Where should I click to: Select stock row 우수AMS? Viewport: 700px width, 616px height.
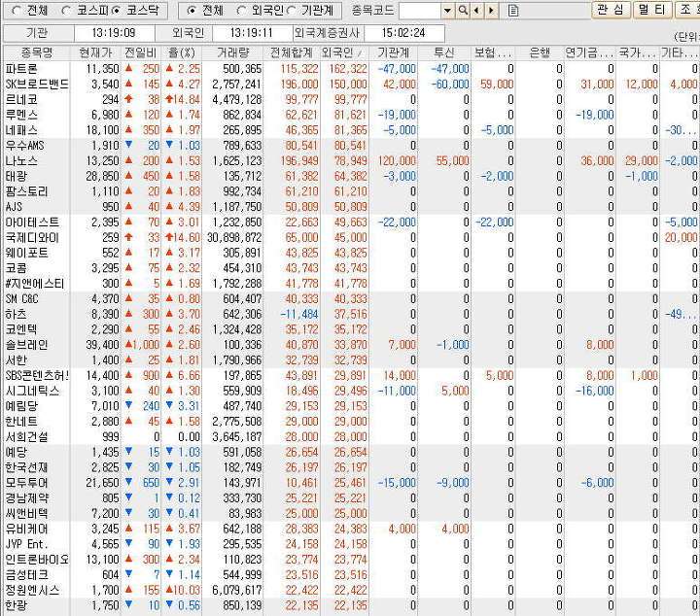[350, 146]
